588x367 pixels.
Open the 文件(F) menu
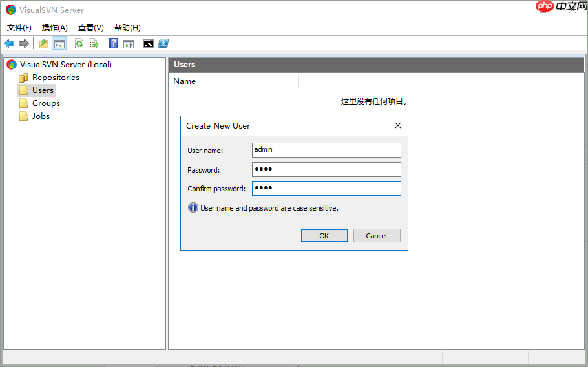(x=19, y=27)
